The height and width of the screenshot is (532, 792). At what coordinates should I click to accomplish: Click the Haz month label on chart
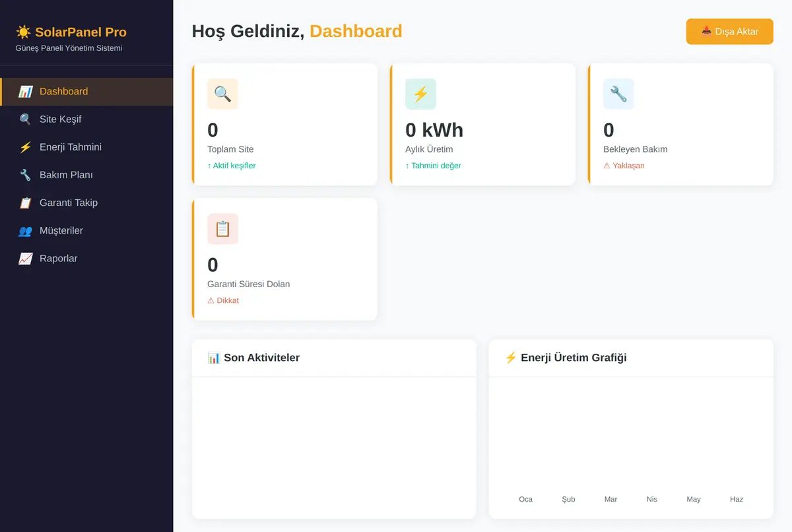(737, 499)
